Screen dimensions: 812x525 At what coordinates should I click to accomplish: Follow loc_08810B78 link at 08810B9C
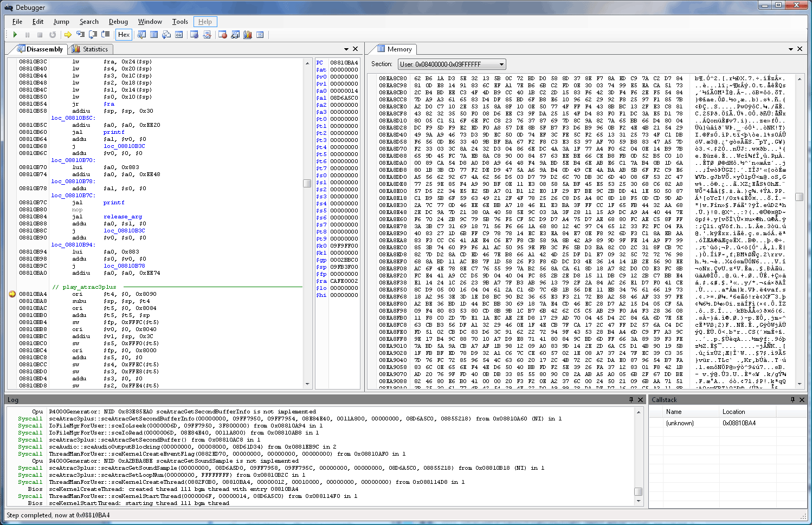coord(124,266)
